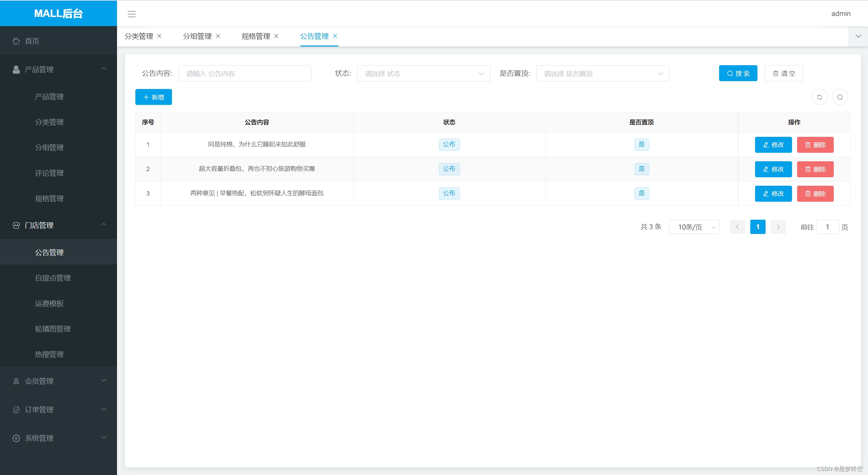Open 评论管理 in the sidebar

[x=58, y=173]
